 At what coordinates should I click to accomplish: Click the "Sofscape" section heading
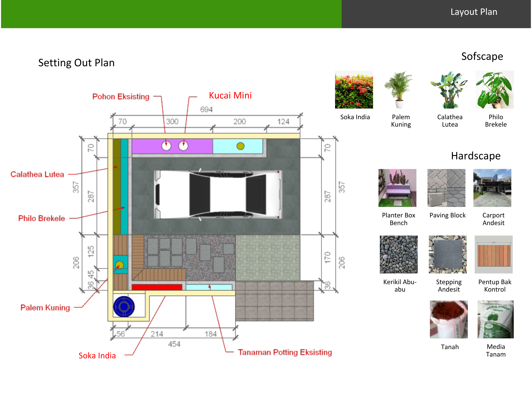click(482, 57)
